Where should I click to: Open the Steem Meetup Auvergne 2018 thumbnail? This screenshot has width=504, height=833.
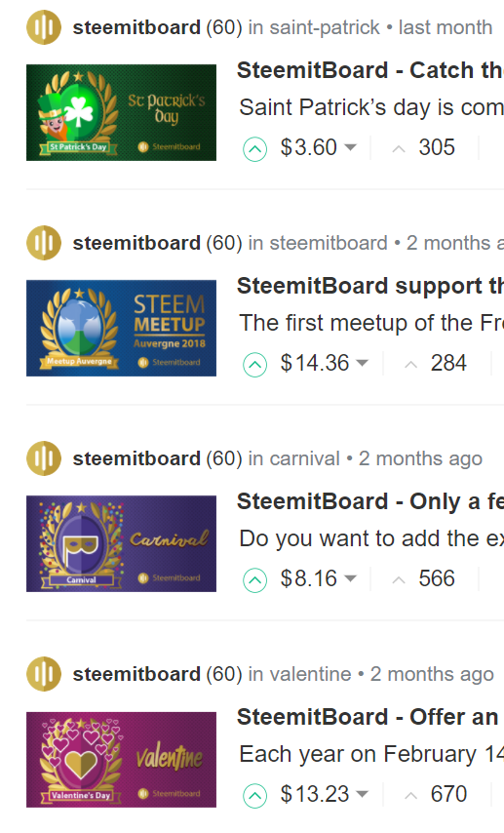coord(121,329)
